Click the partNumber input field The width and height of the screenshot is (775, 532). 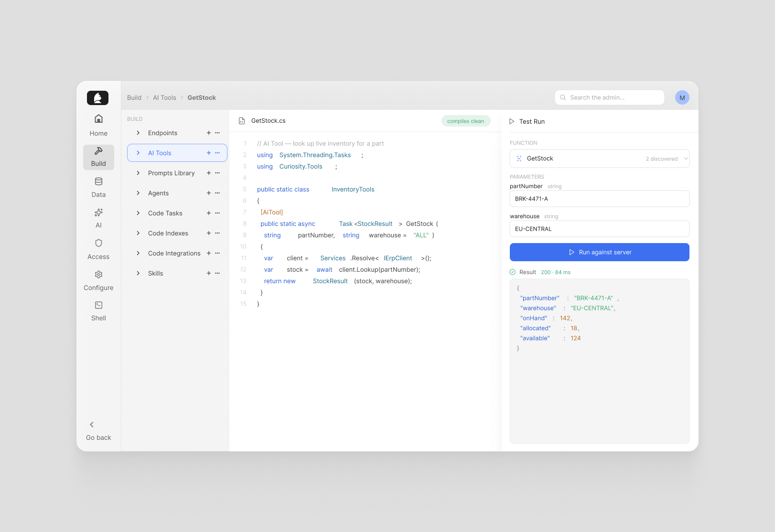(600, 199)
